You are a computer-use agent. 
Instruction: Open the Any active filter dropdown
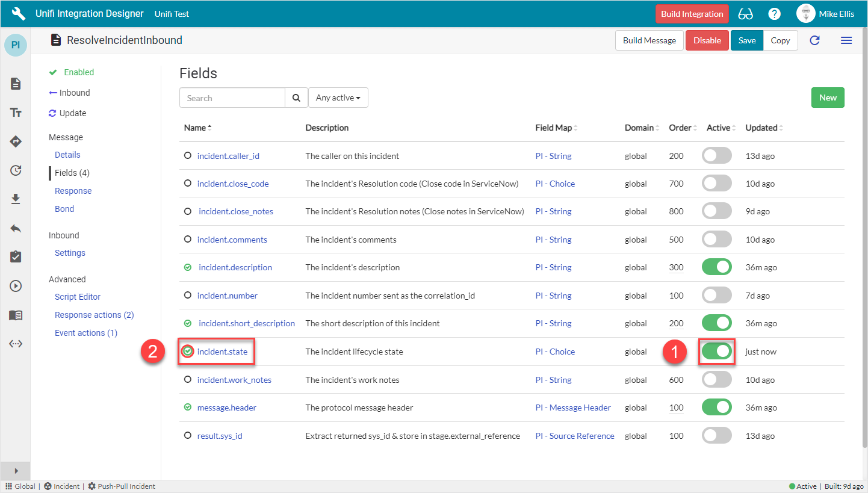pyautogui.click(x=338, y=98)
